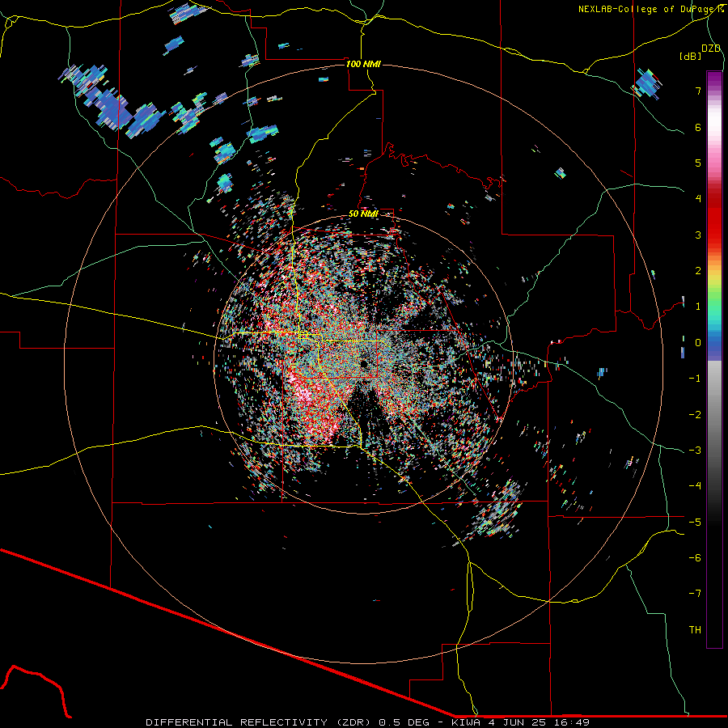This screenshot has height=728, width=728.
Task: Click the TH legend label
Action: 695,630
